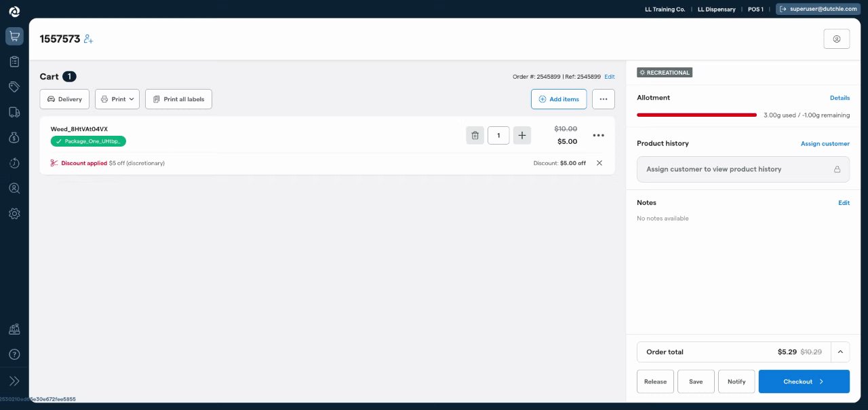Open allotment Details link
Screen dimensions: 868x410
tap(840, 98)
